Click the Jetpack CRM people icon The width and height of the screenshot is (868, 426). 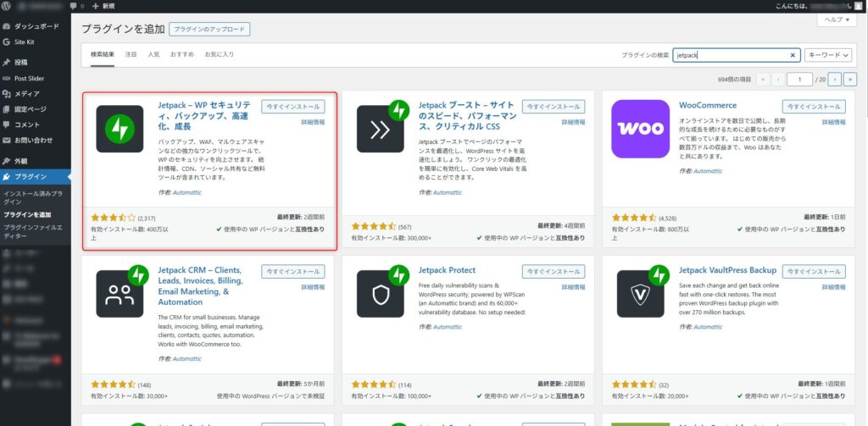[120, 294]
